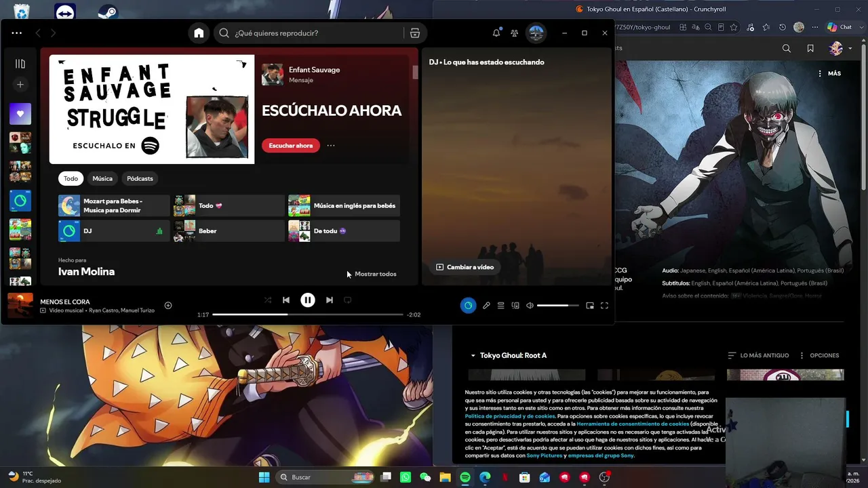This screenshot has height=488, width=868.
Task: Open the 'Todo' playlist tile
Action: (229, 205)
